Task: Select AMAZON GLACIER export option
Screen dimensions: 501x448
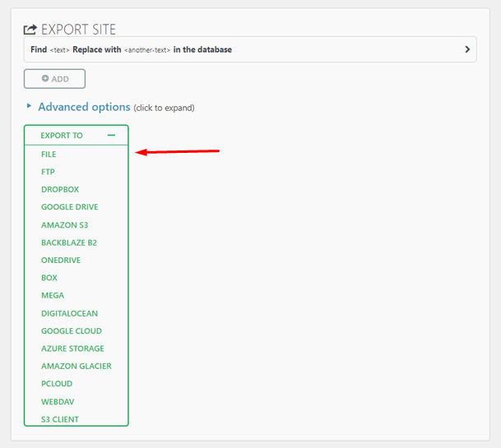Action: (x=77, y=367)
